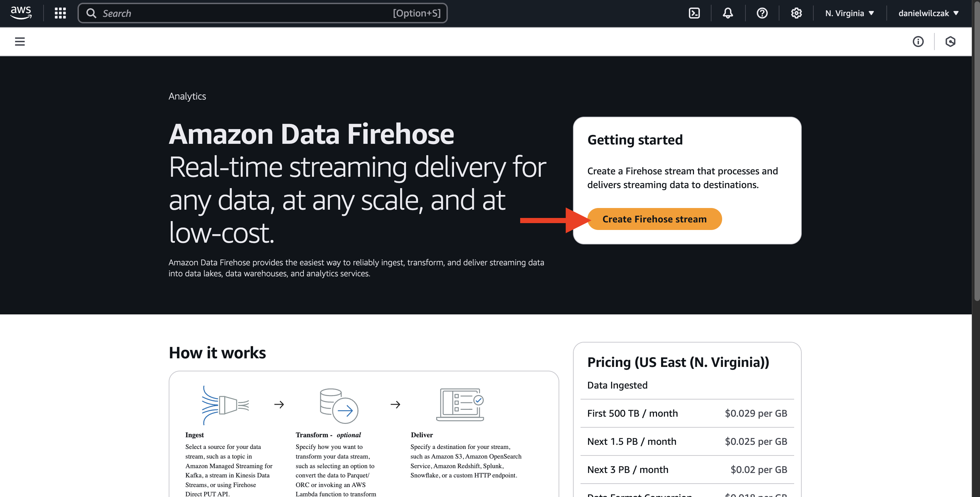Click the Deliver laptop illustration
Screen dimensions: 980x497
click(460, 404)
